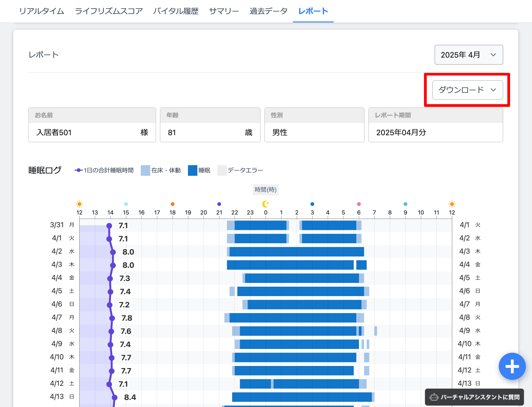Click the crescent moon icon at hour 0
The width and height of the screenshot is (532, 407).
[x=266, y=204]
